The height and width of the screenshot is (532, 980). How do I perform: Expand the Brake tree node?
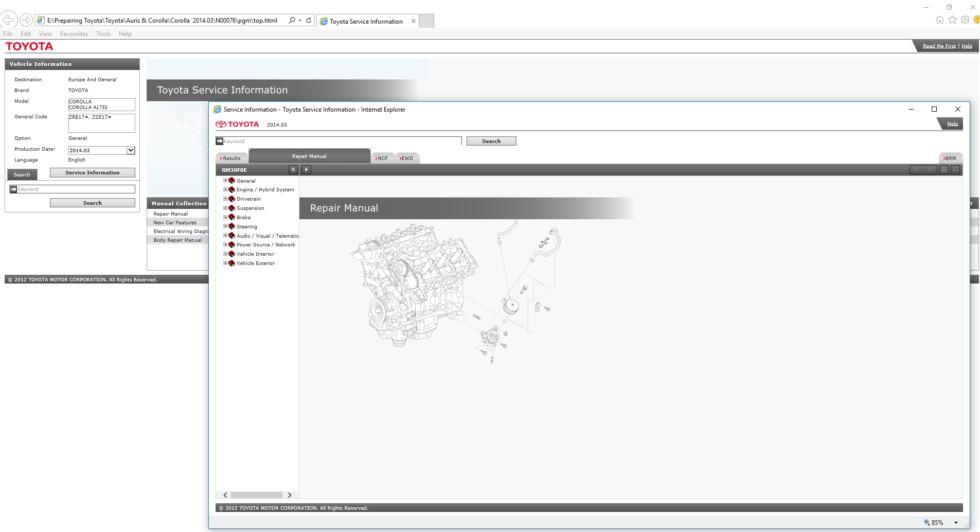point(225,217)
